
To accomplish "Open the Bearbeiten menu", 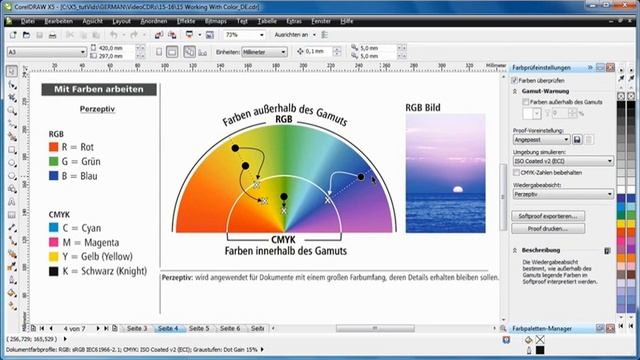I will pyautogui.click(x=59, y=21).
